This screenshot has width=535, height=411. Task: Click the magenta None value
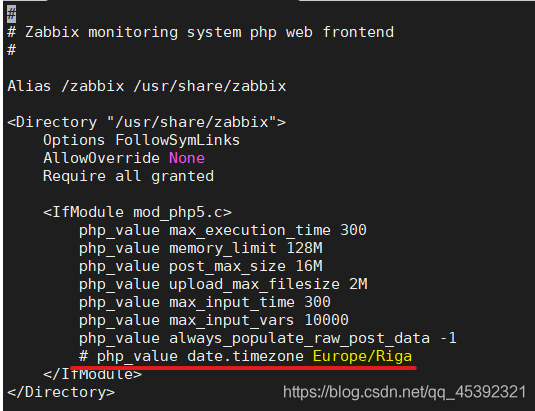[x=187, y=158]
